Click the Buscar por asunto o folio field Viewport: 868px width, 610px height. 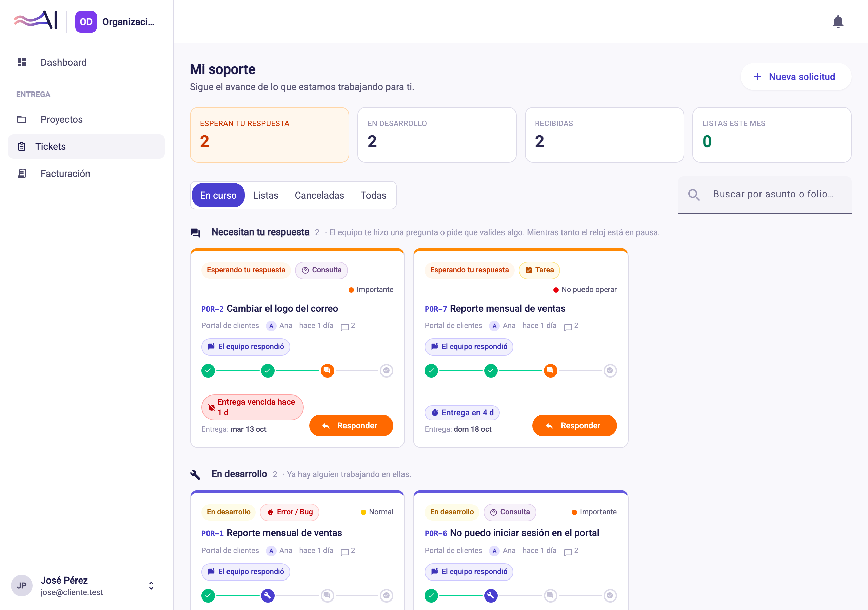pyautogui.click(x=764, y=195)
